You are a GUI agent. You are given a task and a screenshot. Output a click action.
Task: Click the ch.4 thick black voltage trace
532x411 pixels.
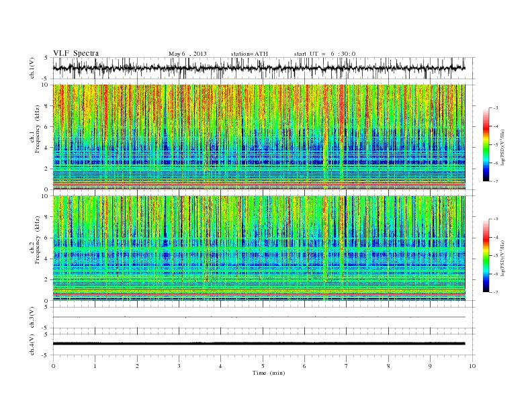click(x=259, y=344)
